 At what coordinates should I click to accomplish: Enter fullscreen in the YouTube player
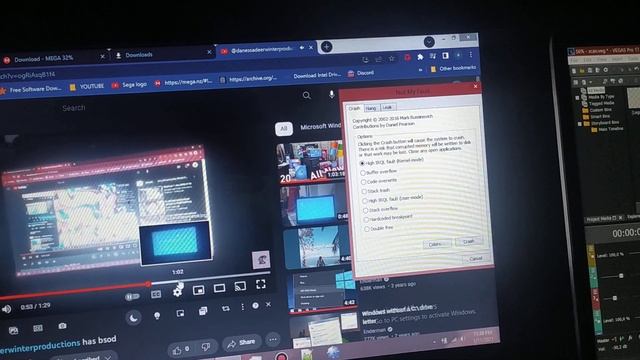point(261,284)
